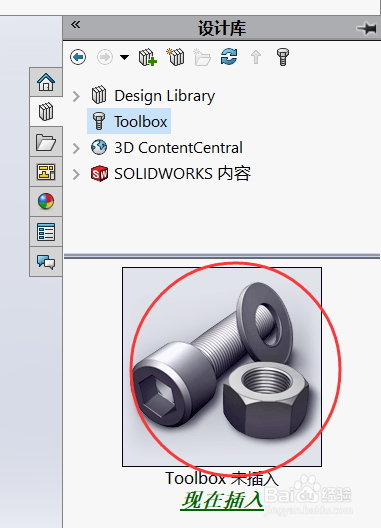Select Design Library tree item
This screenshot has width=381, height=528.
[x=164, y=96]
